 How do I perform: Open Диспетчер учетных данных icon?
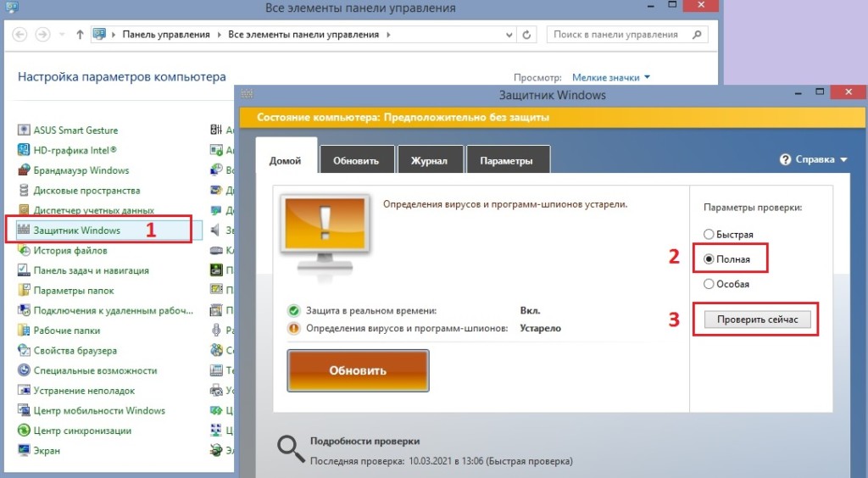coord(24,210)
